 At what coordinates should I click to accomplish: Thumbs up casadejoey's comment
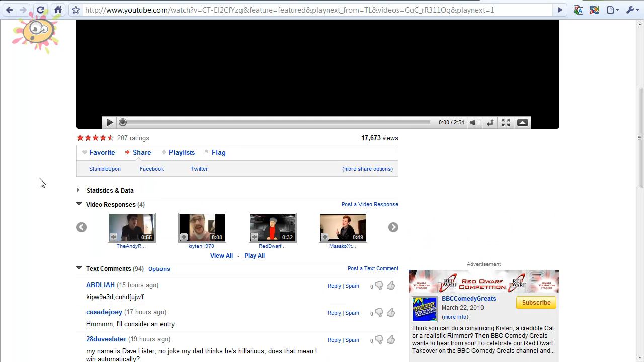[x=391, y=312]
